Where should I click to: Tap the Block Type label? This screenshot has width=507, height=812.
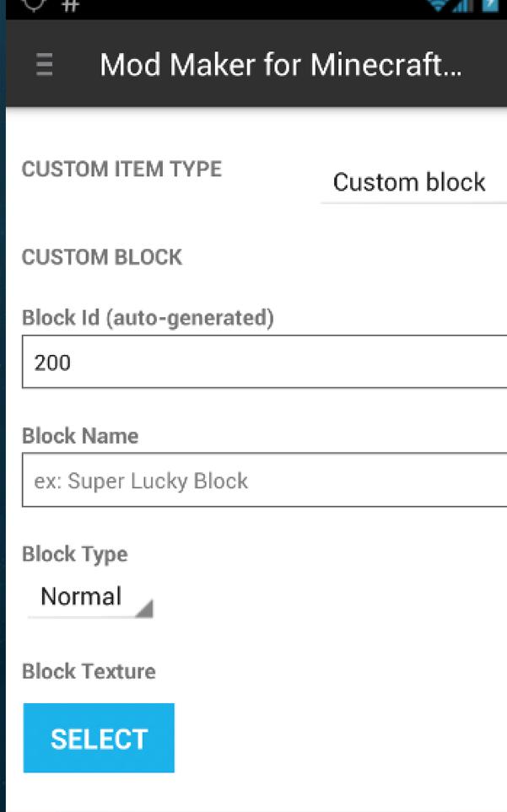pos(75,554)
